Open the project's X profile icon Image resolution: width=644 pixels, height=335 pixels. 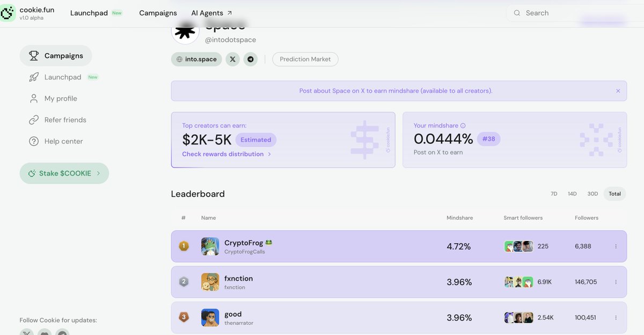point(232,59)
